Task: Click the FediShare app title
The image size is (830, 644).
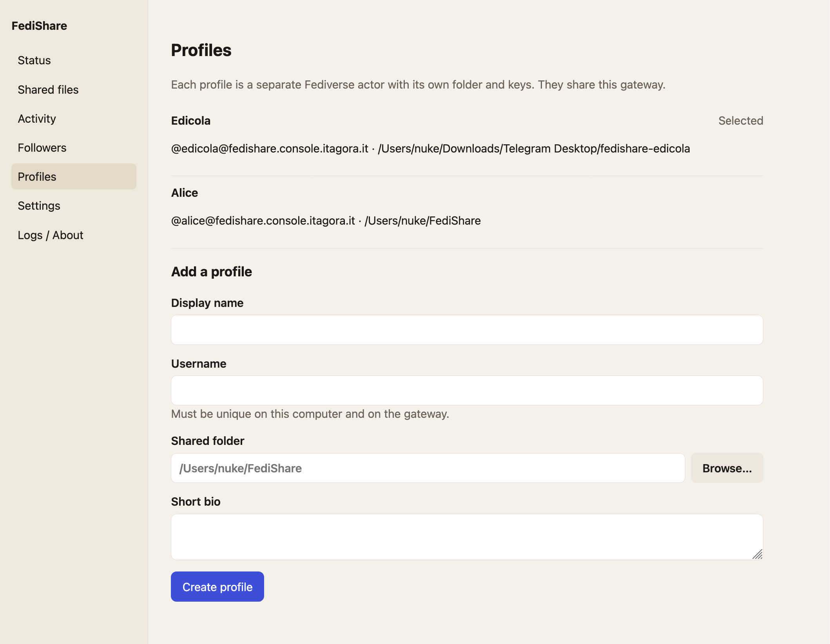Action: (39, 26)
